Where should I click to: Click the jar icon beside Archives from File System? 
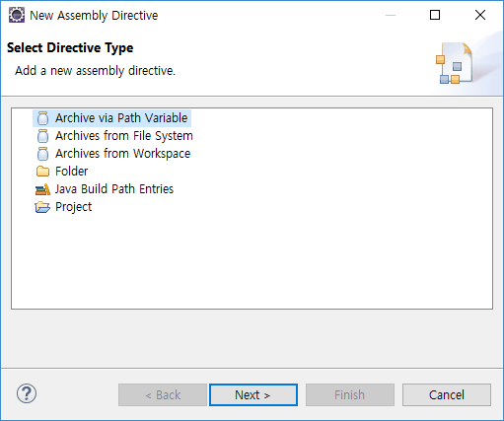tap(42, 136)
